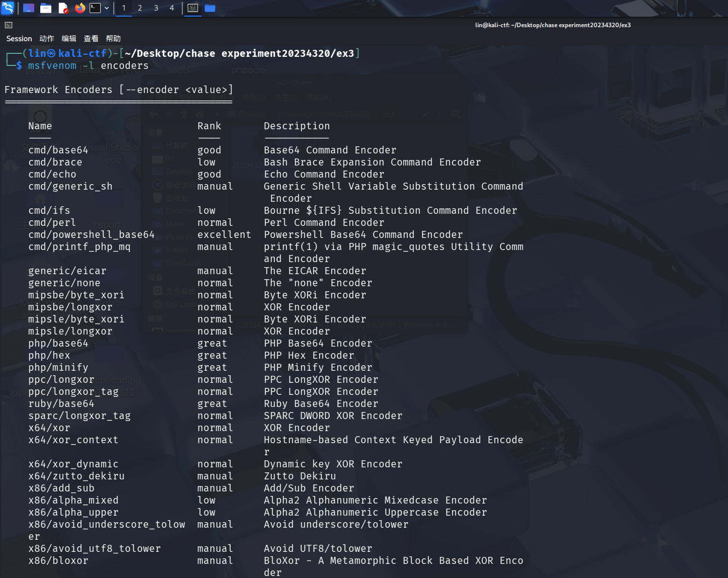Open the Kali dragon applications menu
This screenshot has width=728, height=578.
pos(8,8)
